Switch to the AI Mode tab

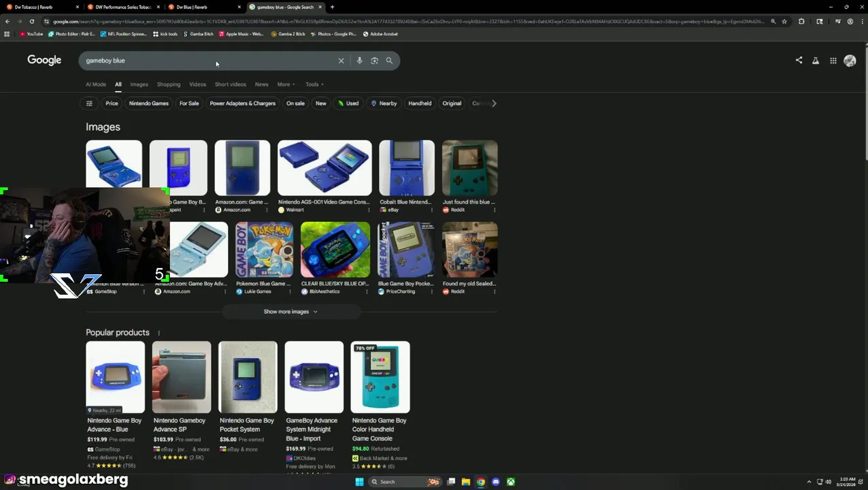[x=96, y=84]
